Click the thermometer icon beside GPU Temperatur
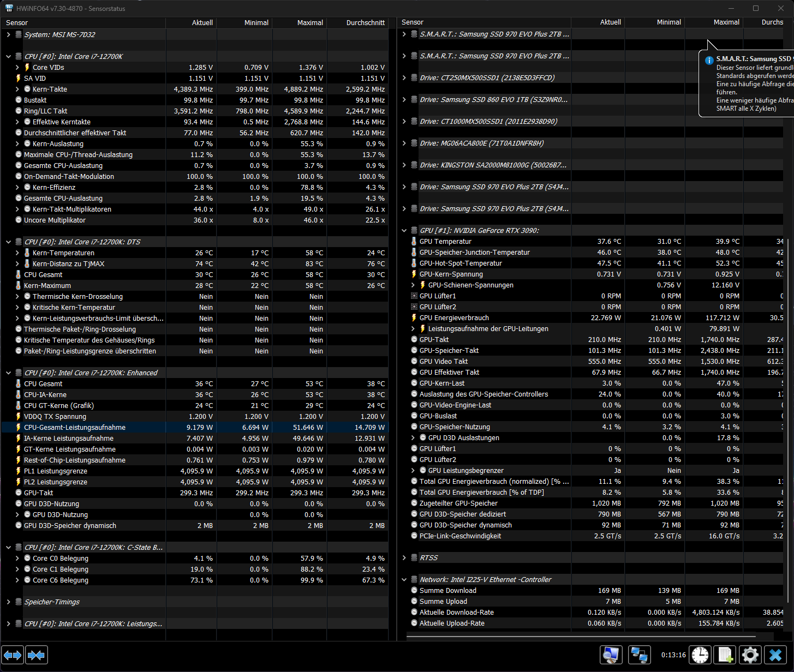The width and height of the screenshot is (794, 672). (413, 241)
